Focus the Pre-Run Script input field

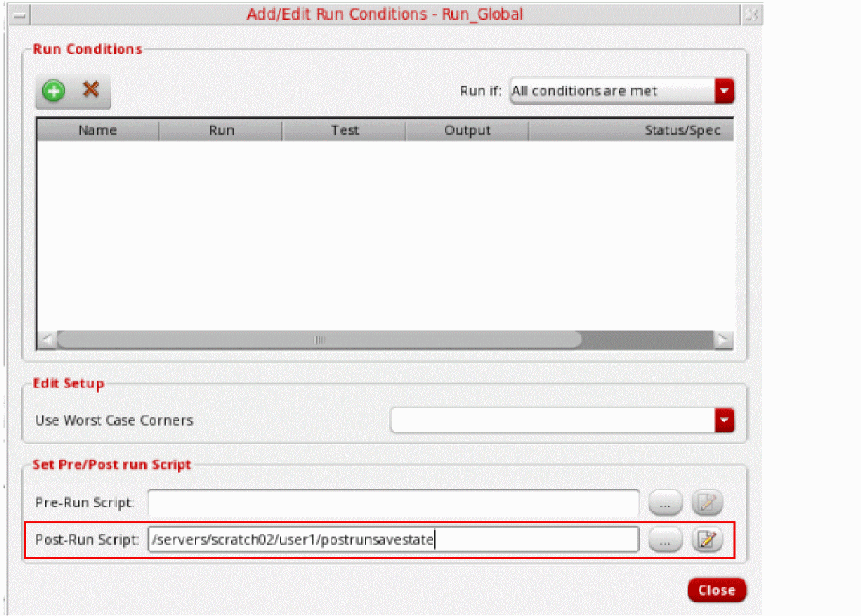coord(394,502)
